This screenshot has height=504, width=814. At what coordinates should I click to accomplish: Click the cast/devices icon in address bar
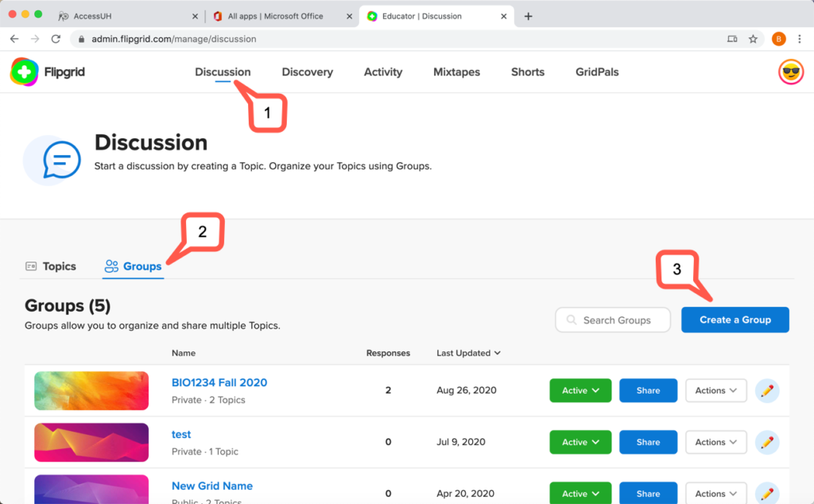(732, 39)
